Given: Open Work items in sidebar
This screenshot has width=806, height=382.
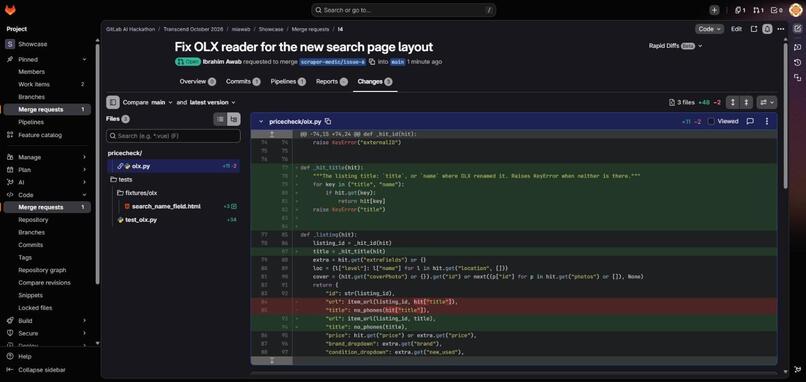Looking at the screenshot, I should [47, 84].
